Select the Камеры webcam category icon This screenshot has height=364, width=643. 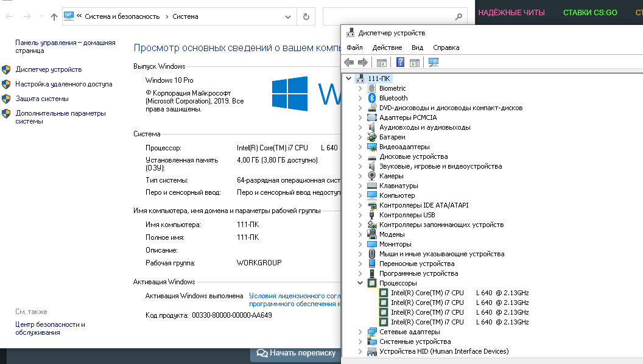(x=372, y=176)
